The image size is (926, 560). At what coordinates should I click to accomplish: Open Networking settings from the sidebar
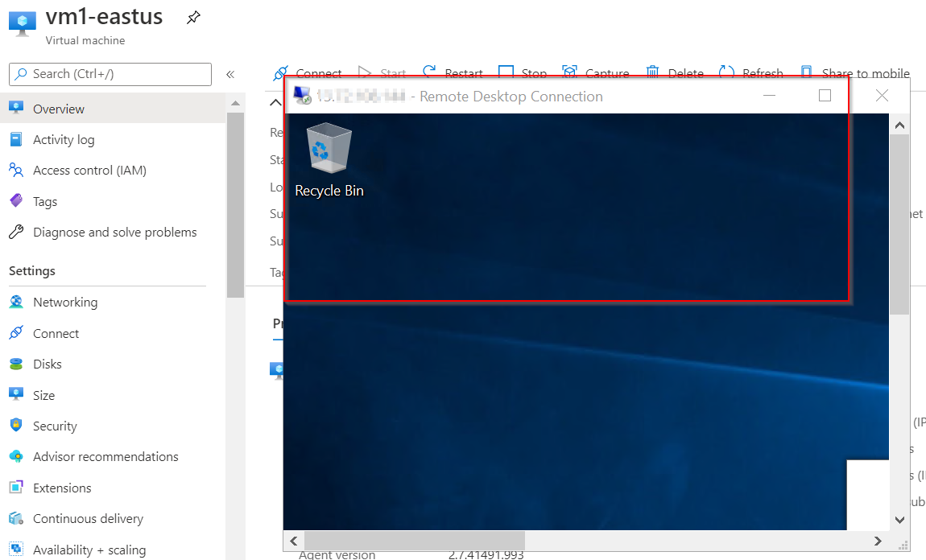pos(64,302)
